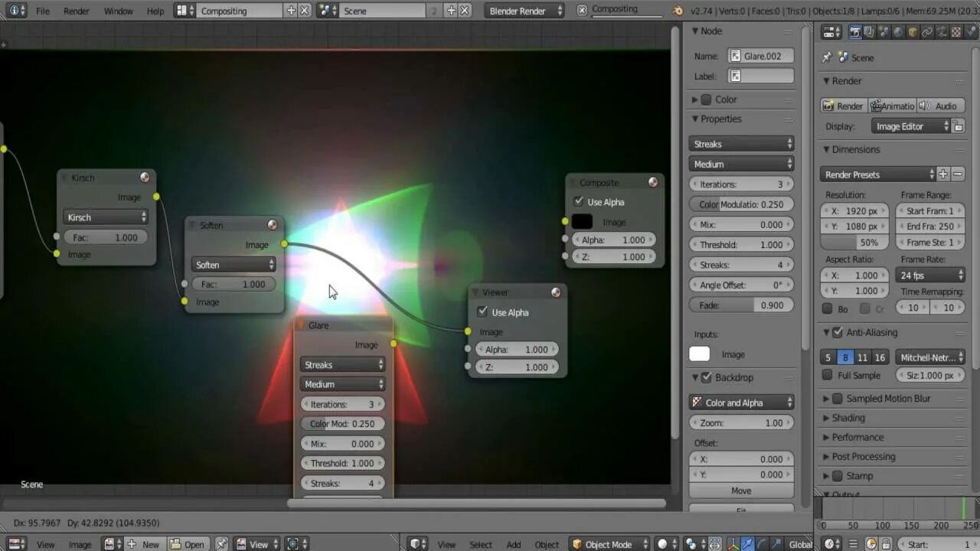Open the Help menu
The image size is (980, 551).
[155, 11]
